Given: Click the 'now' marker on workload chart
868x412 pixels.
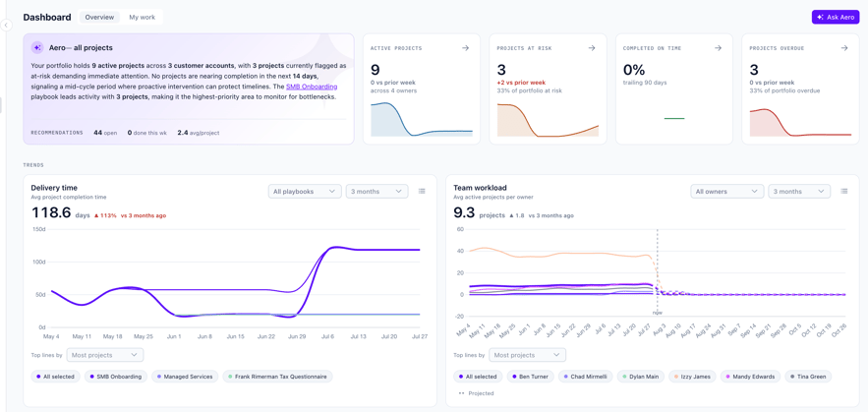Looking at the screenshot, I should [x=657, y=313].
